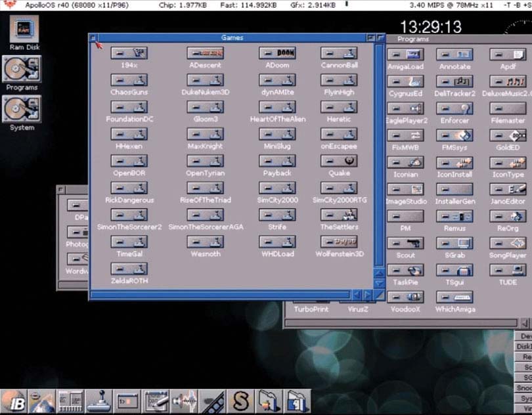Screen dimensions: 532x415
Task: Select the 194x game icon
Action: [129, 53]
